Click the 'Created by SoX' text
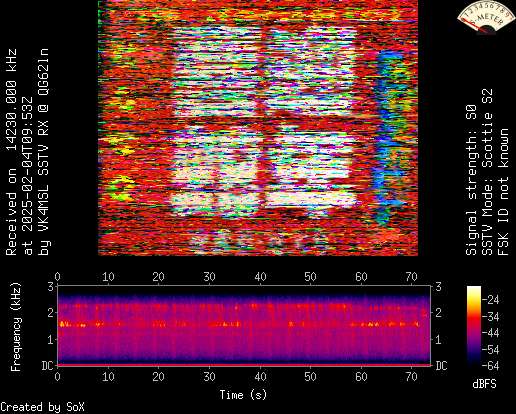This screenshot has height=414, width=516. tap(42, 407)
